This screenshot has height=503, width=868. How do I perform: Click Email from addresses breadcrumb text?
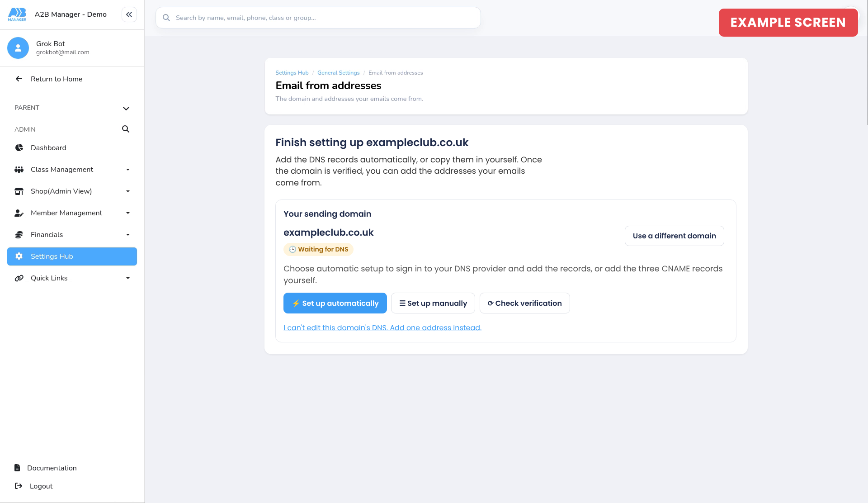pos(396,73)
